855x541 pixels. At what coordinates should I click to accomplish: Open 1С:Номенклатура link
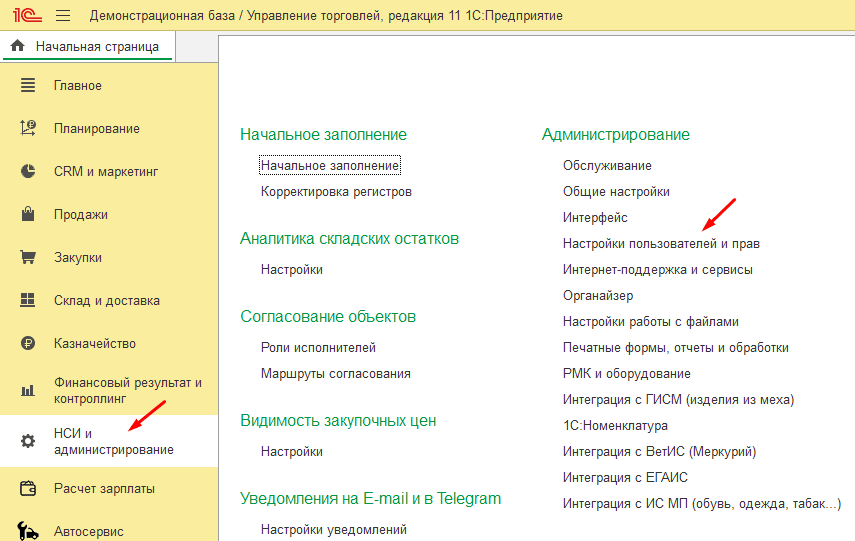tap(616, 425)
